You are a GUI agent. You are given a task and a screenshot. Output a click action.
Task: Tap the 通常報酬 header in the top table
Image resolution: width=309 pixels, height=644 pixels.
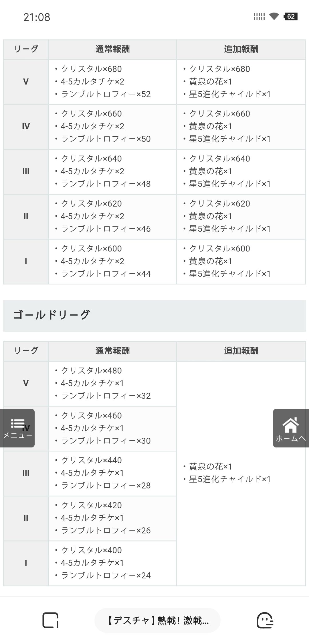[112, 49]
